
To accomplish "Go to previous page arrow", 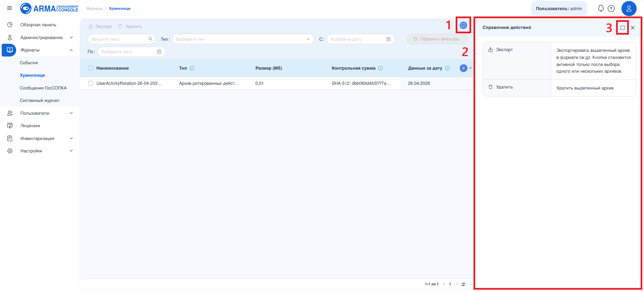I will [444, 284].
